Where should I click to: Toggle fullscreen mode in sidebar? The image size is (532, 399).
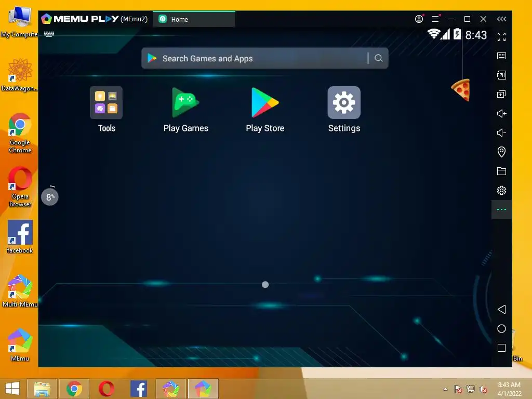(501, 37)
